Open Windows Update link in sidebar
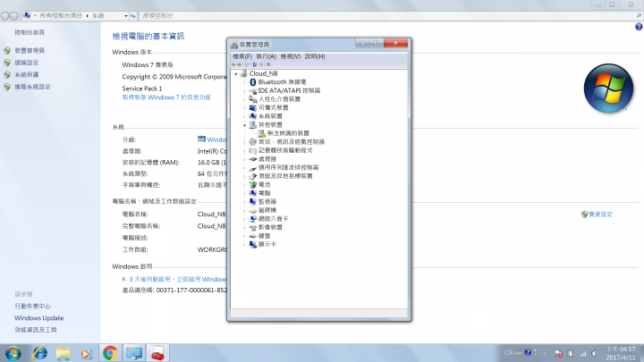 coord(39,318)
